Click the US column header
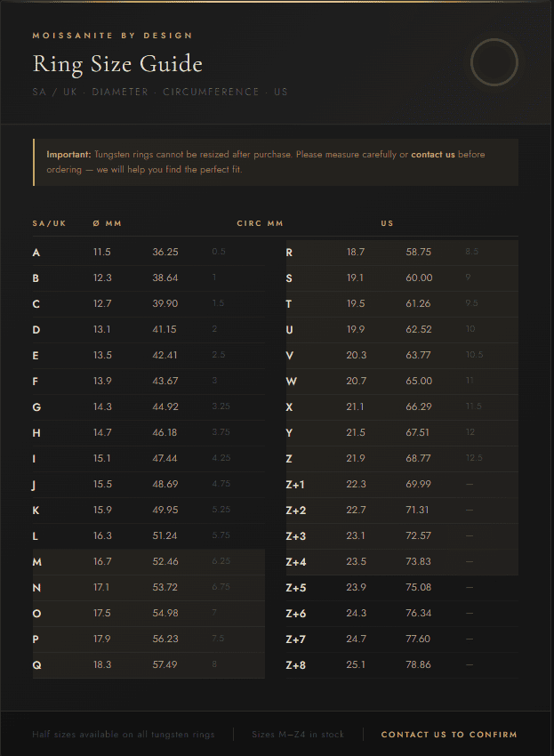This screenshot has height=756, width=554. click(387, 223)
